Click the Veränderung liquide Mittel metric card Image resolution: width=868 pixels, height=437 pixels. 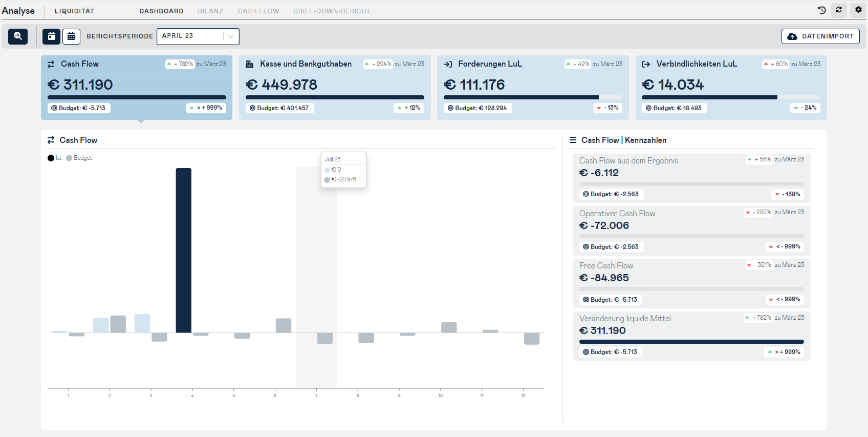tap(691, 336)
